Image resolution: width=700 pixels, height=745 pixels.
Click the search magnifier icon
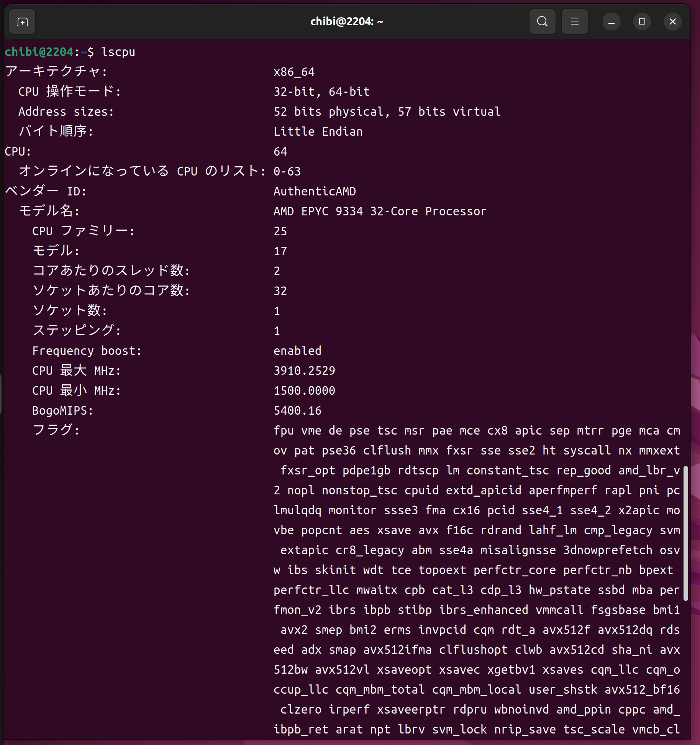point(542,21)
